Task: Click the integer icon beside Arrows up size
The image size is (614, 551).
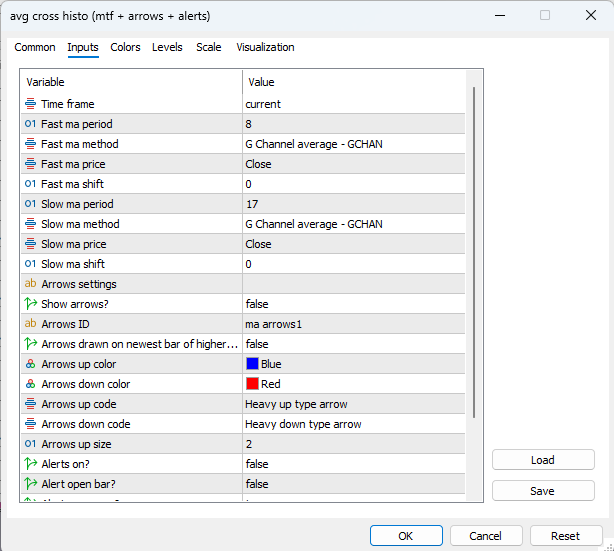Action: pyautogui.click(x=30, y=444)
